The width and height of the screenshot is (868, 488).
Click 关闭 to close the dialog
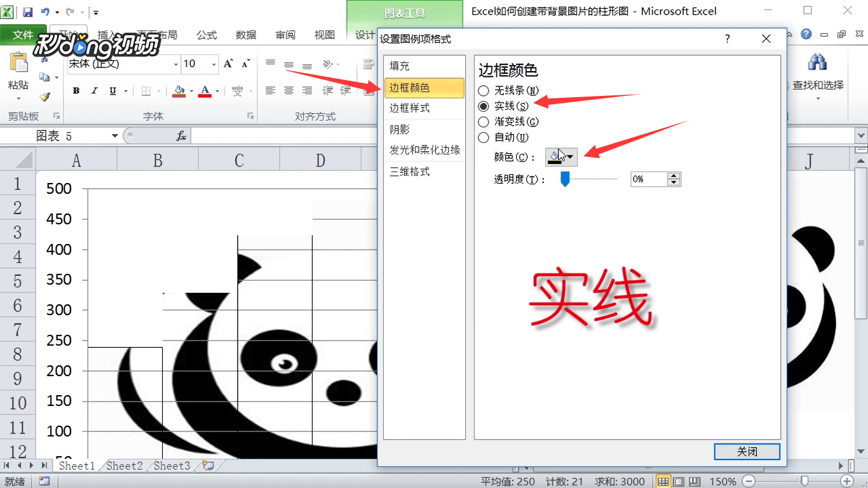click(x=747, y=452)
